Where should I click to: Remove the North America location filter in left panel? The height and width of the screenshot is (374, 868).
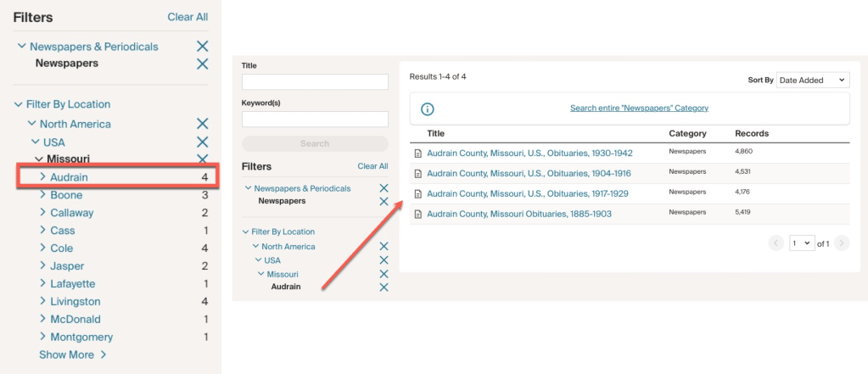202,124
